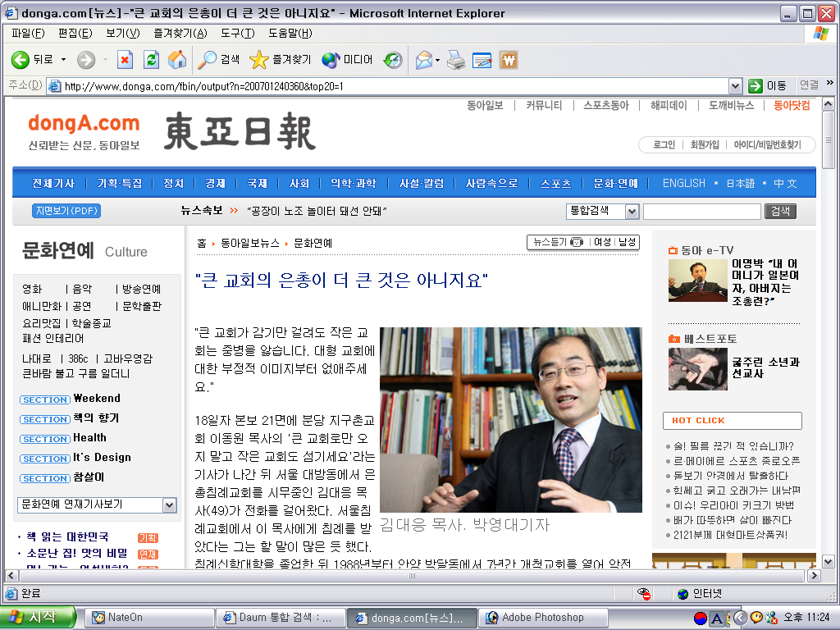This screenshot has height=630, width=840.
Task: Open the 보기(V) menu
Action: [x=123, y=33]
